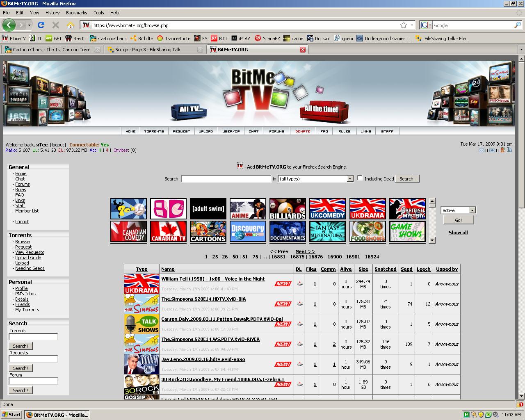Image resolution: width=525 pixels, height=420 pixels.
Task: Open the Tools menu
Action: 98,13
